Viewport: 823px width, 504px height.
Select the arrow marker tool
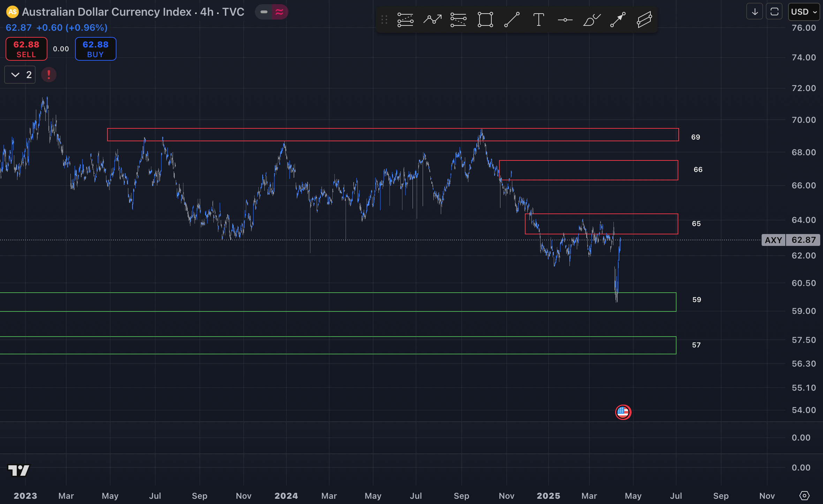tap(617, 20)
